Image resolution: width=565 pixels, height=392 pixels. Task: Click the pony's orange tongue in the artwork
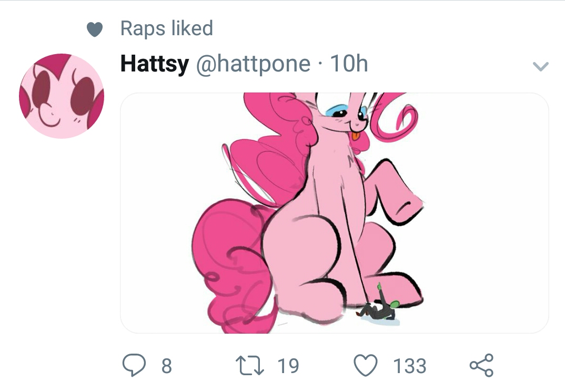(356, 138)
